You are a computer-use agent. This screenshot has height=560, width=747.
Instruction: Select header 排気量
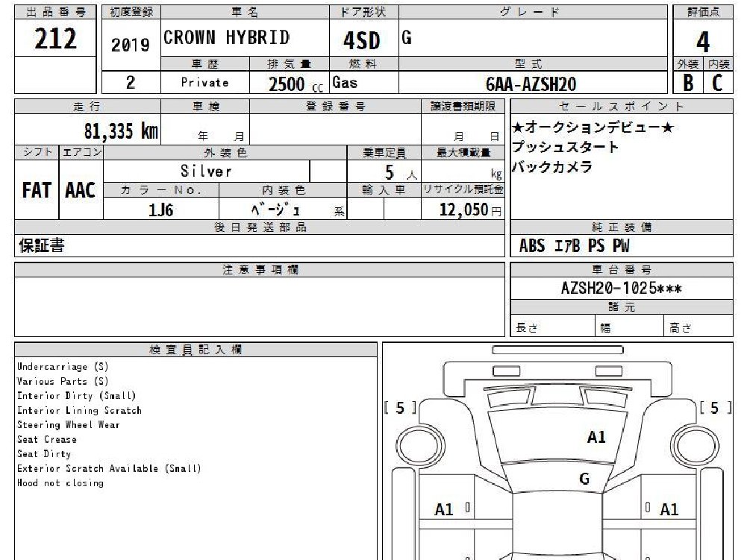290,64
